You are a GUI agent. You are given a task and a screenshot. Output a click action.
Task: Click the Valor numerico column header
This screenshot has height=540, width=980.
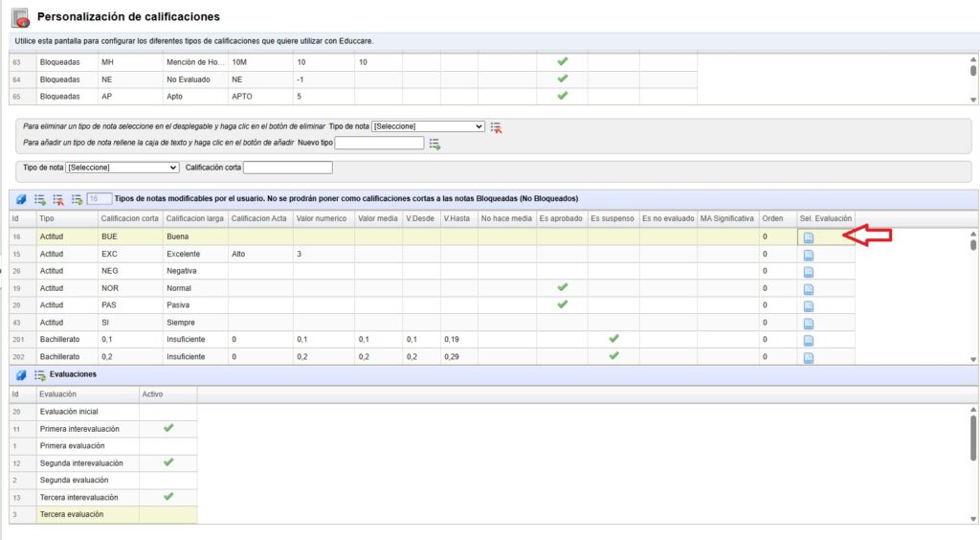pos(322,218)
